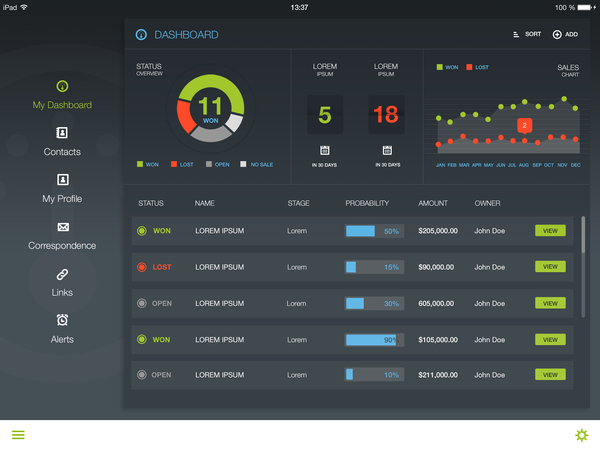
Task: Select the WON status radio for $105,000.00 row
Action: pos(142,339)
